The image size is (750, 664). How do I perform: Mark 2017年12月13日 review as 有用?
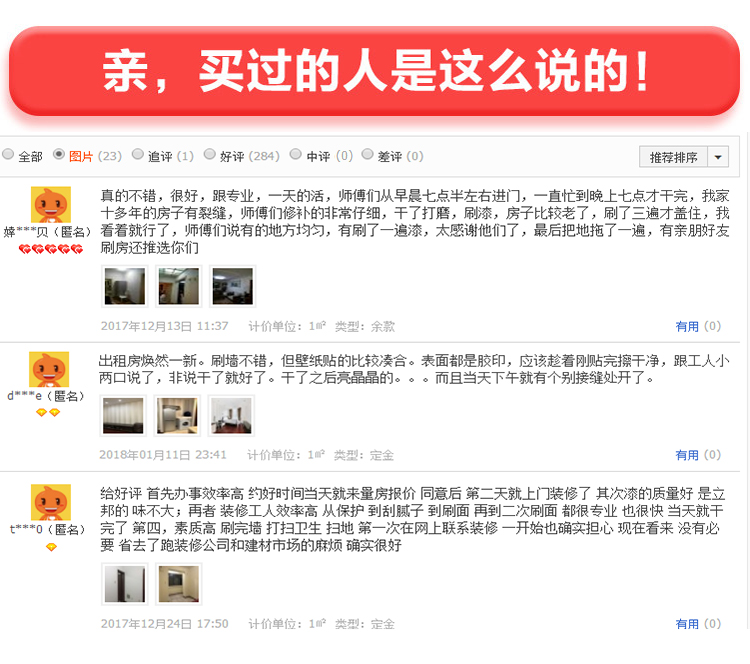click(698, 327)
